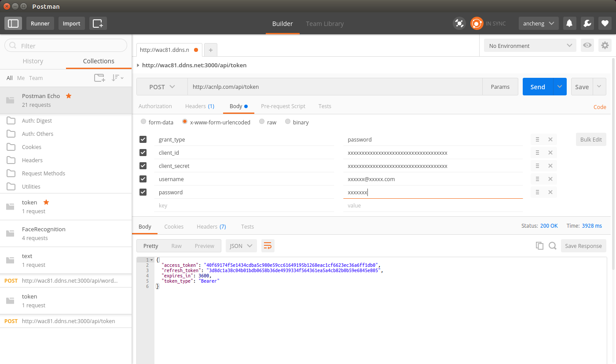616x364 pixels.
Task: Unstar the first token collection
Action: click(46, 202)
